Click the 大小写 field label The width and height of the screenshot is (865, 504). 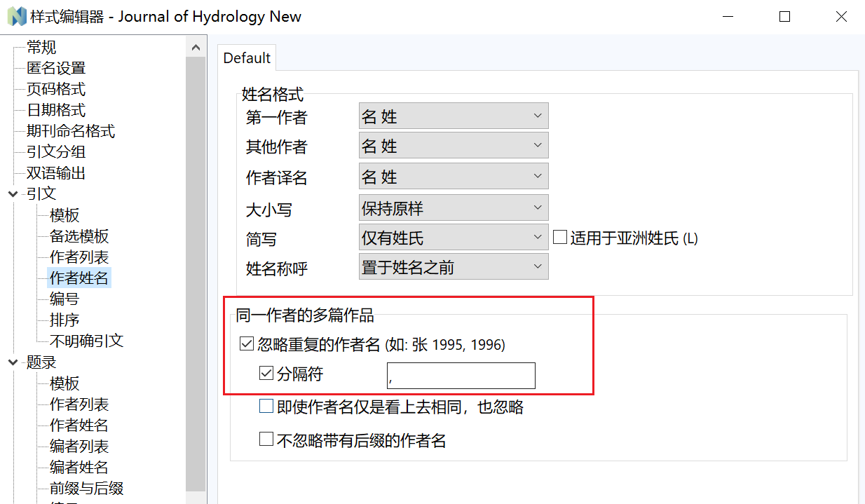coord(268,209)
